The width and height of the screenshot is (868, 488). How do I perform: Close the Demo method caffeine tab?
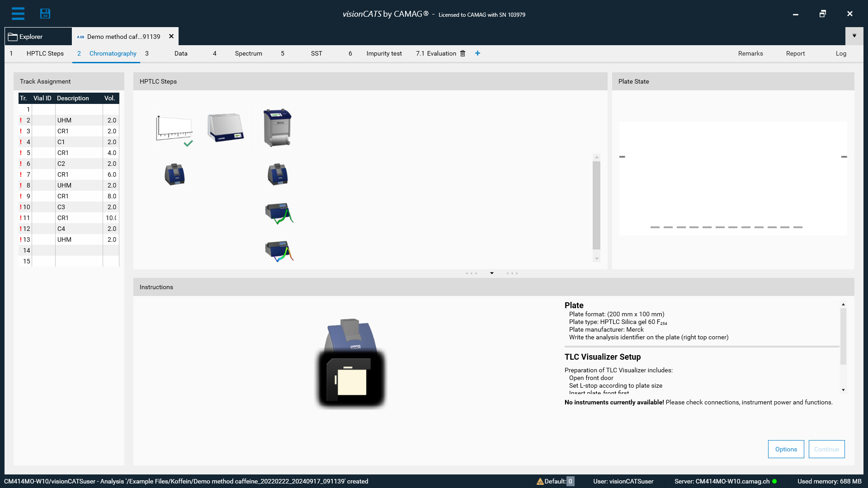click(x=171, y=37)
